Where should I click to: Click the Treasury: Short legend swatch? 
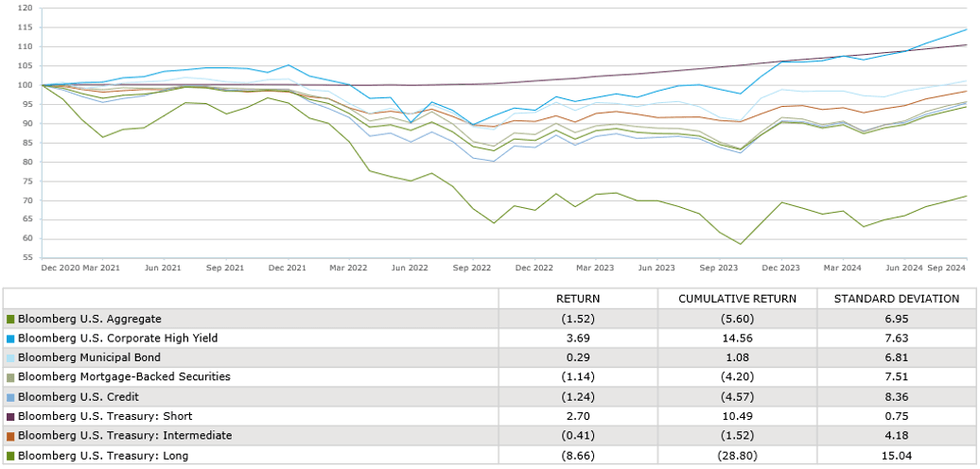pyautogui.click(x=10, y=416)
